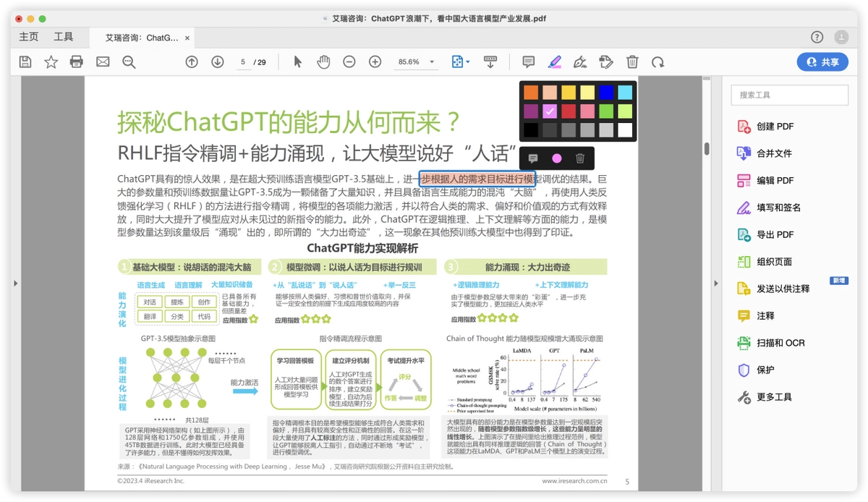
Task: Click the 共享 share button
Action: [822, 62]
